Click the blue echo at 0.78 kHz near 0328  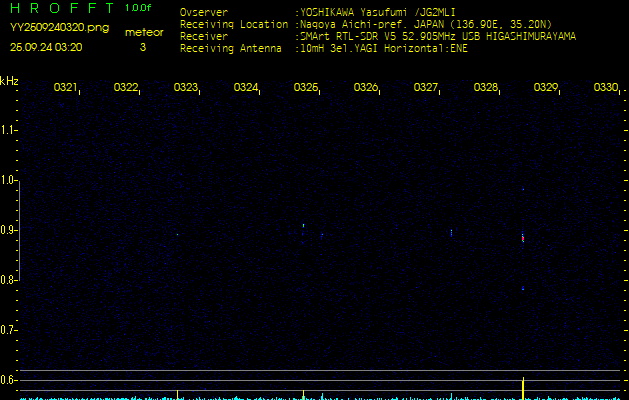point(523,288)
